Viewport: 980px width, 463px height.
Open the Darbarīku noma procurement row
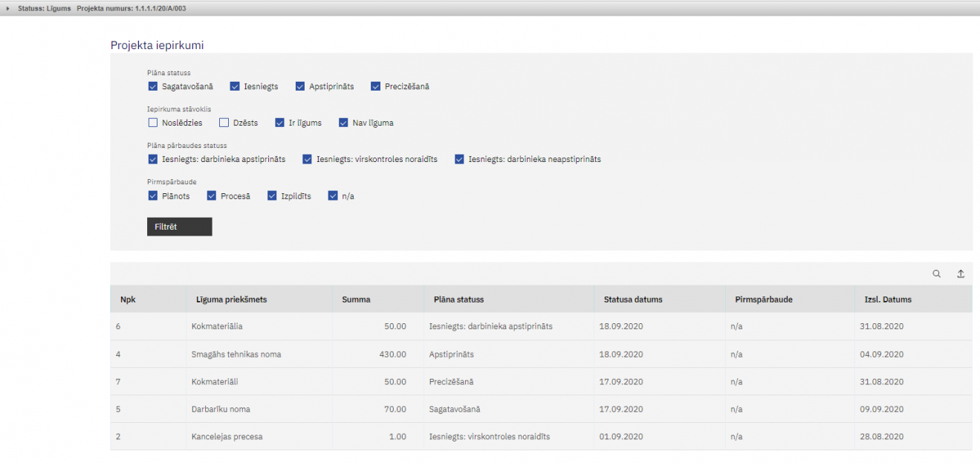(x=221, y=409)
